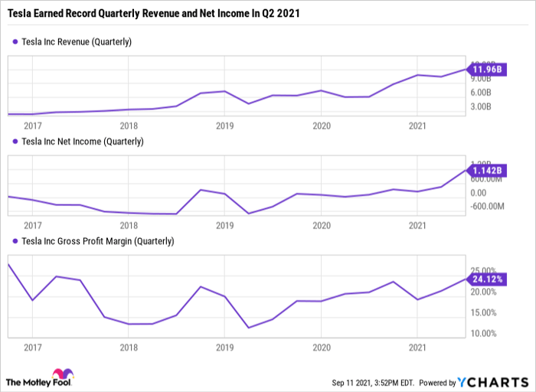Click '2019' under the Revenue chart
The width and height of the screenshot is (536, 392).
(225, 126)
